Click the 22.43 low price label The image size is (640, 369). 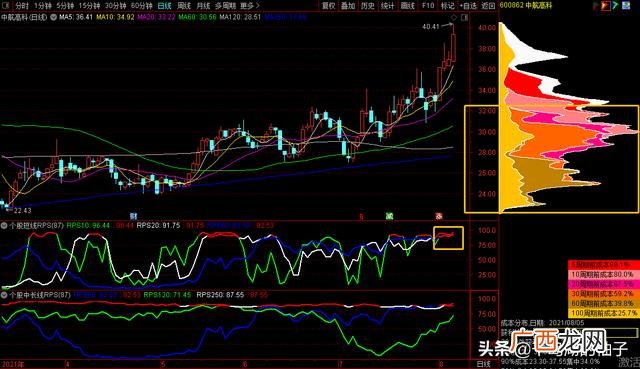(23, 211)
